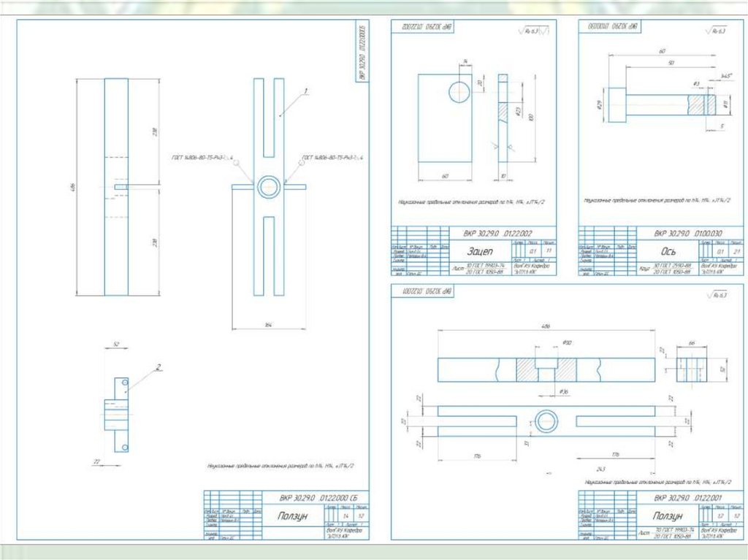Click the central hub circle in assembly view
This screenshot has height=560, width=748.
point(269,187)
